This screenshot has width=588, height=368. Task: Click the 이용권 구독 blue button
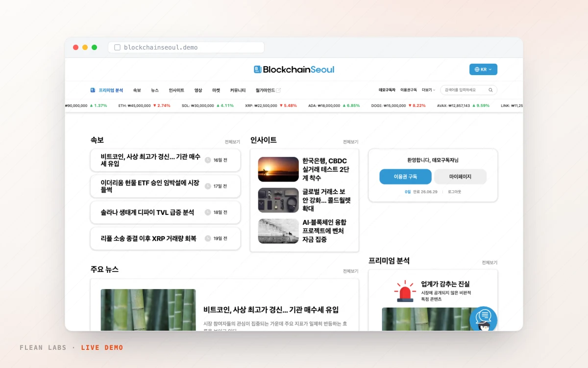coord(405,177)
